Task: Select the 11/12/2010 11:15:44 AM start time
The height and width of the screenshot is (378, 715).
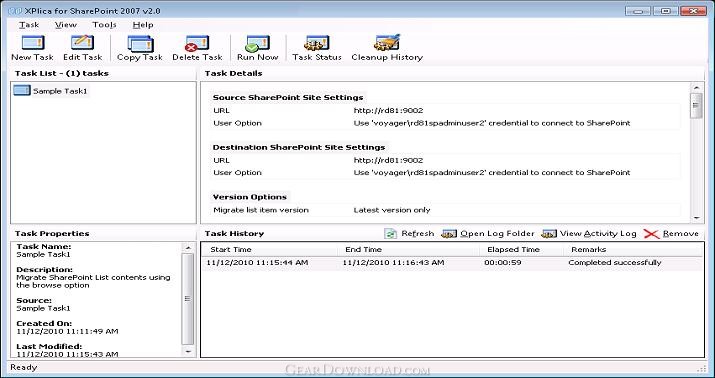Action: pos(257,263)
